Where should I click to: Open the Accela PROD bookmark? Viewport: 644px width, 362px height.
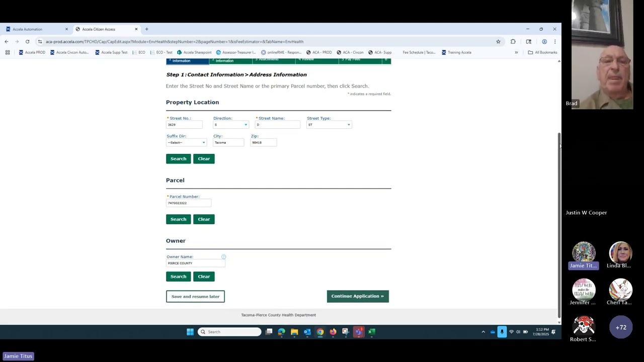pos(32,52)
